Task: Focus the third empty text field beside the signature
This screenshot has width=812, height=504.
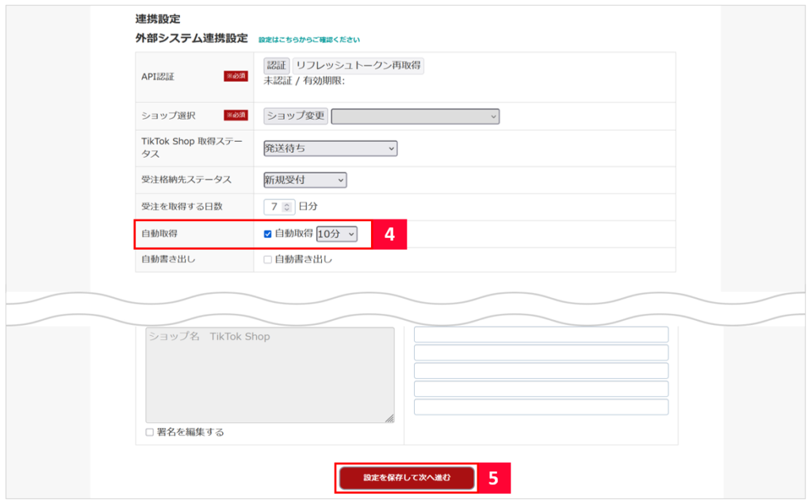Action: point(541,371)
